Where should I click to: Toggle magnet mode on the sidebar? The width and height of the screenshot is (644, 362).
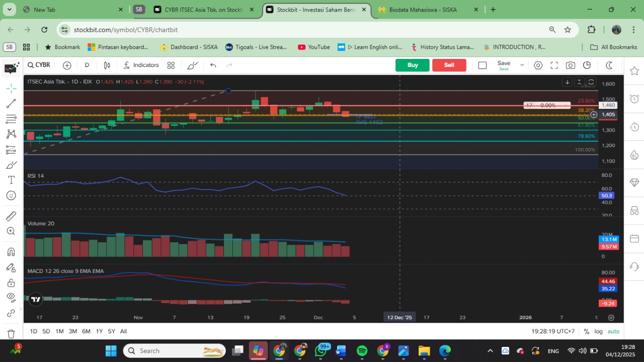point(11,252)
